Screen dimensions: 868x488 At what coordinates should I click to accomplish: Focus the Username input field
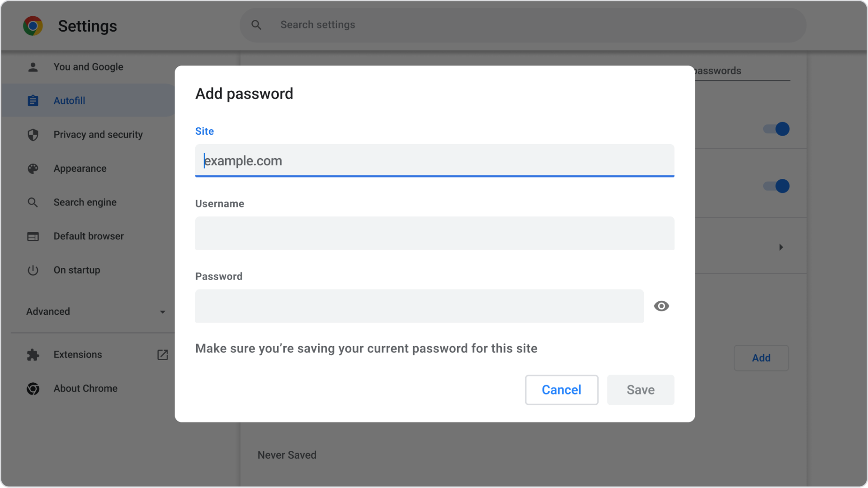coord(434,234)
